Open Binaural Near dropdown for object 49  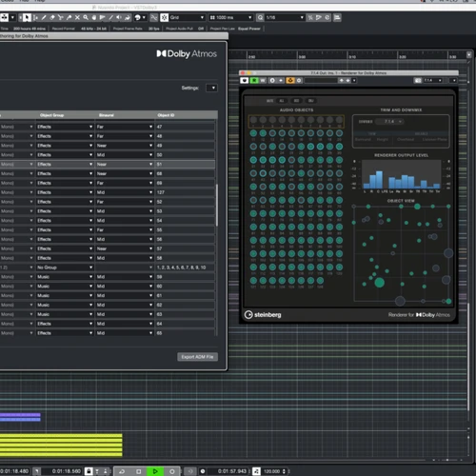125,146
